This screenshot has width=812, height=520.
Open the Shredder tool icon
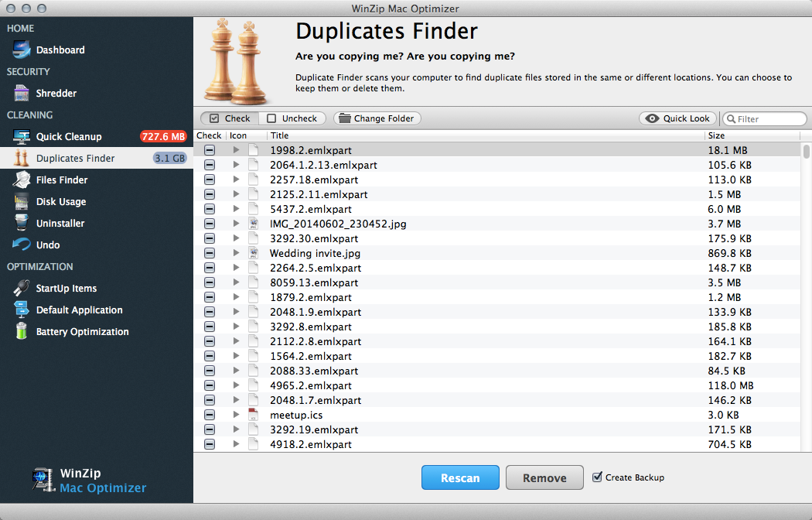pyautogui.click(x=22, y=94)
